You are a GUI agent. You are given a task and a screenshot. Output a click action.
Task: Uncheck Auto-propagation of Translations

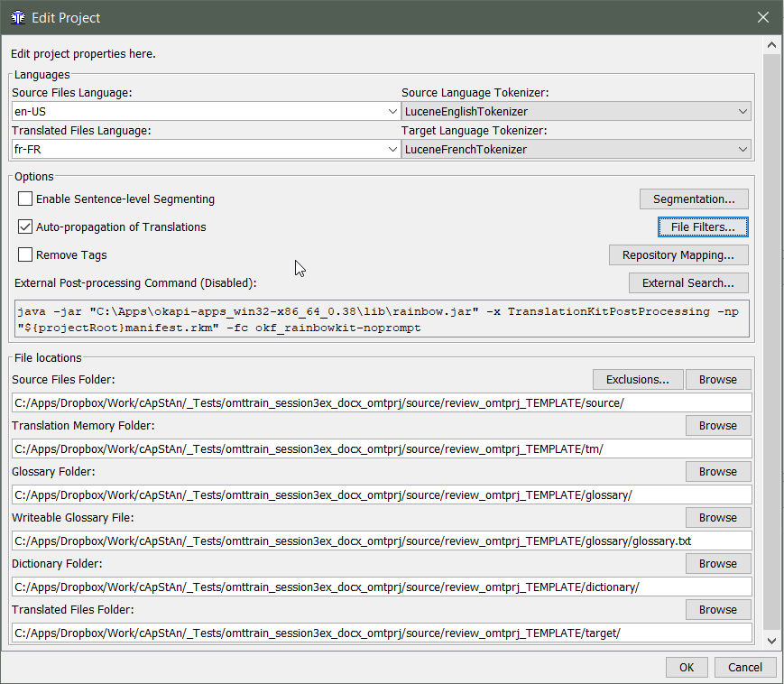[25, 227]
